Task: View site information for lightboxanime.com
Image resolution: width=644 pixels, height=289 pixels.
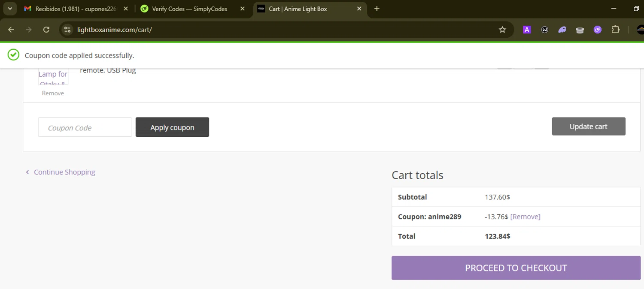Action: [x=67, y=30]
